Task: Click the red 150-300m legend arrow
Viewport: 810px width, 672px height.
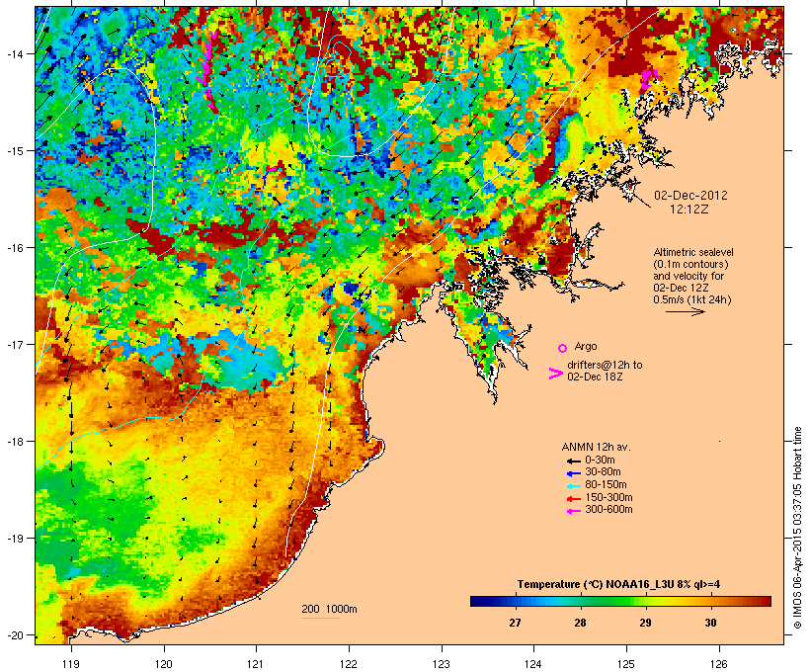Action: tap(573, 499)
